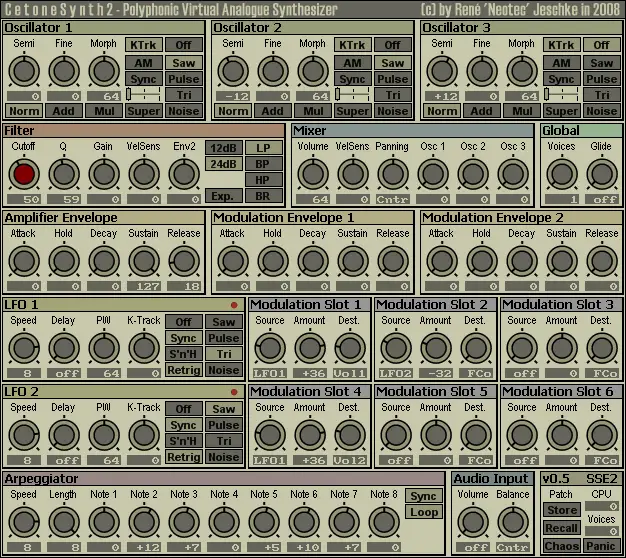Click the Global Voices knob
The width and height of the screenshot is (626, 558).
[562, 174]
